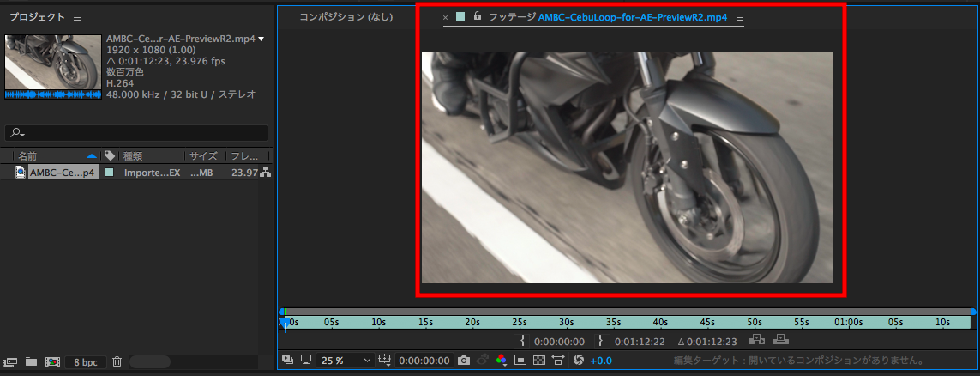Viewport: 980px width, 376px height.
Task: Open dropdown arrow beside footage name in Project panel
Action: pyautogui.click(x=262, y=39)
